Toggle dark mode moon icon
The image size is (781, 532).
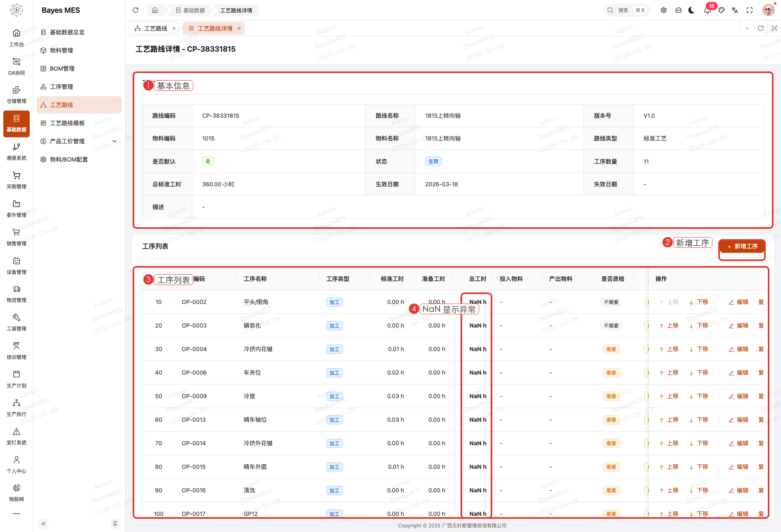[692, 10]
